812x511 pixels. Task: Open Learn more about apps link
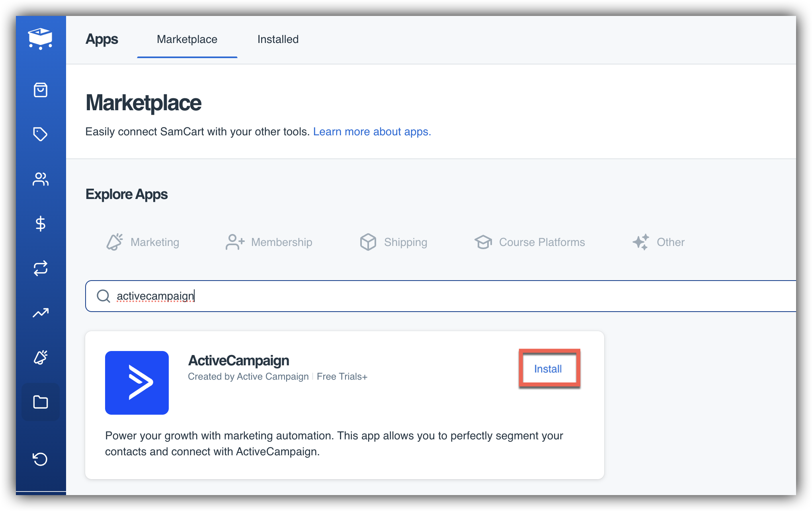(372, 132)
